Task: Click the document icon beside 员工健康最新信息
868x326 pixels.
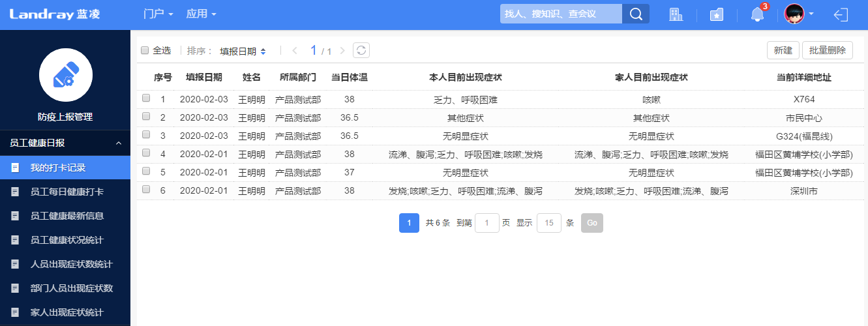Action: click(14, 216)
